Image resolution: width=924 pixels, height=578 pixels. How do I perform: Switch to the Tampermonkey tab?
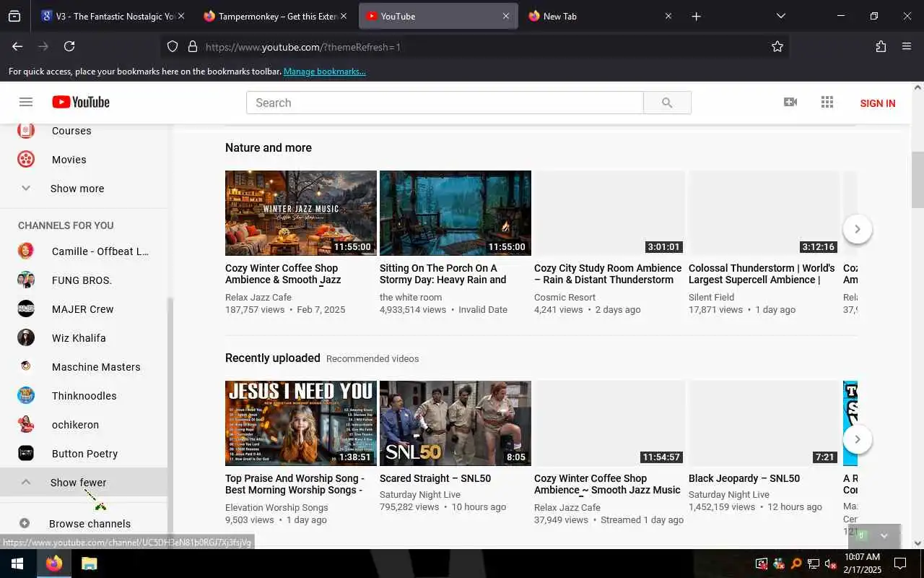coord(274,16)
